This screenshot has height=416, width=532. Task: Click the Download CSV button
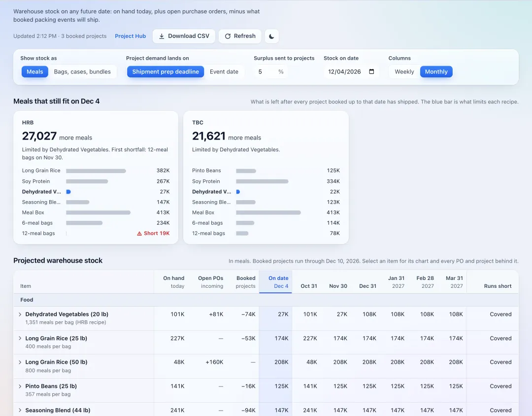pos(184,36)
